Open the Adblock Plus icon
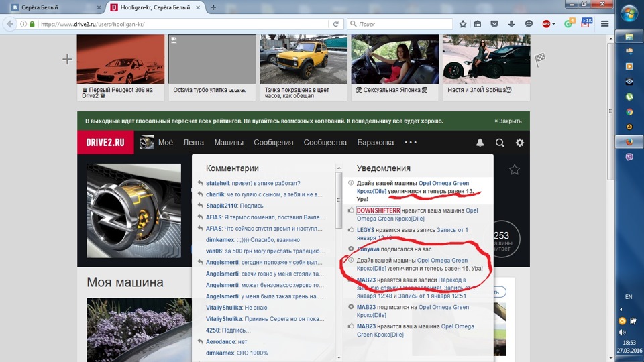Screen dimensions: 644x362 pos(546,24)
